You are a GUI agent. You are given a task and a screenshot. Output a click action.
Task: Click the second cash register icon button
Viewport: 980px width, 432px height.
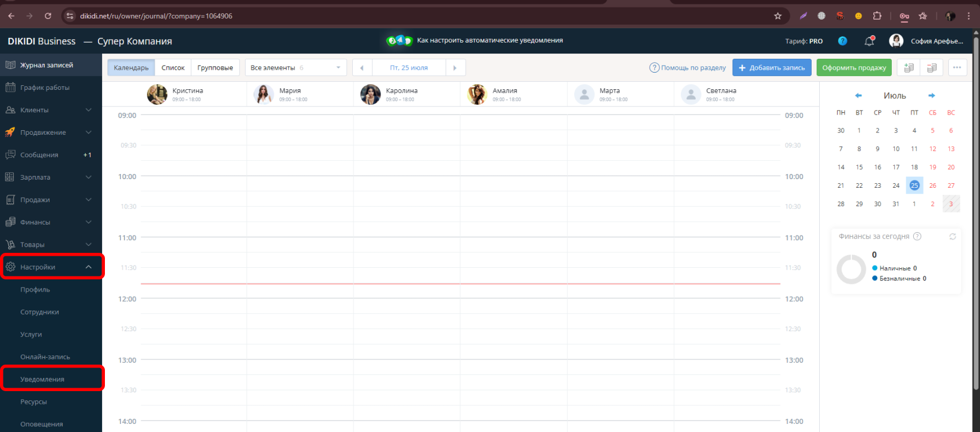pos(932,67)
